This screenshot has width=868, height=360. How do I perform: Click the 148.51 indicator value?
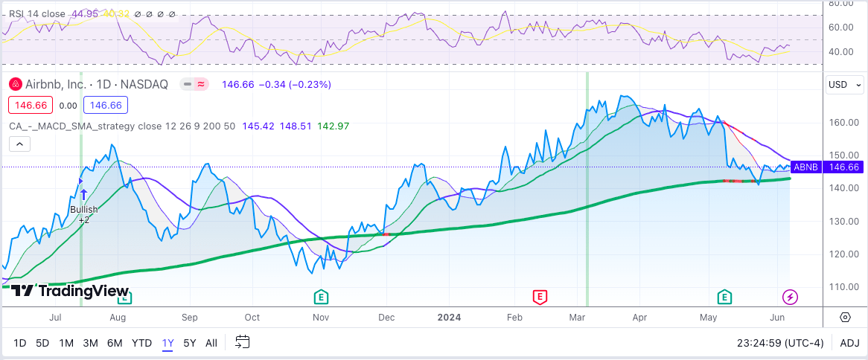[296, 126]
